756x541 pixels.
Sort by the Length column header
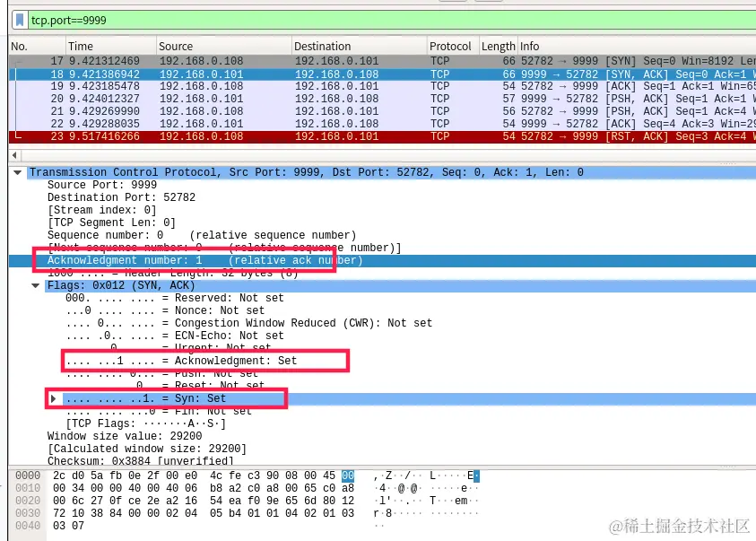498,47
